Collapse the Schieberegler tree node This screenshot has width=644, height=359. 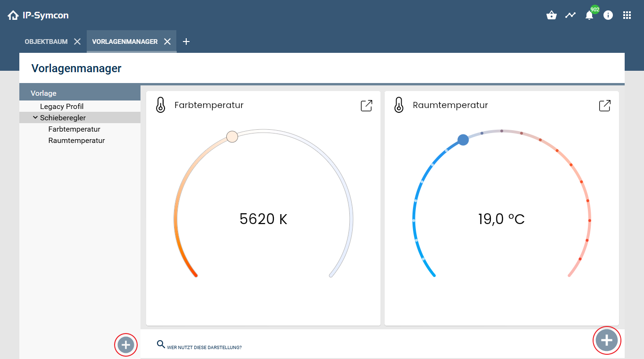35,117
